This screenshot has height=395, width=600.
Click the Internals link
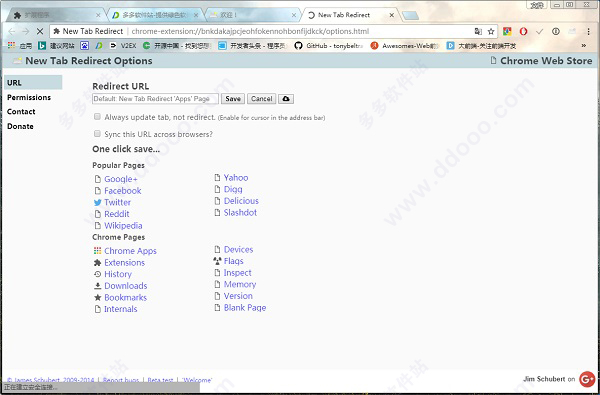(x=121, y=309)
